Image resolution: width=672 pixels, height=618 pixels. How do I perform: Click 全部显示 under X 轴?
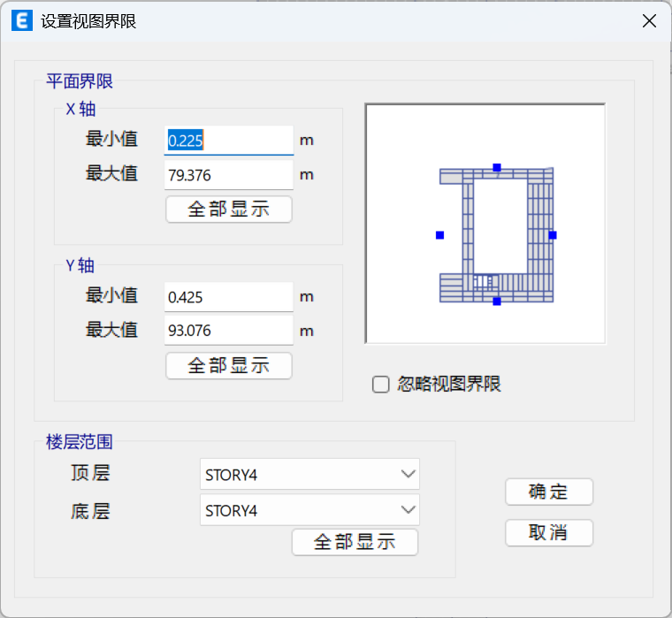click(228, 210)
